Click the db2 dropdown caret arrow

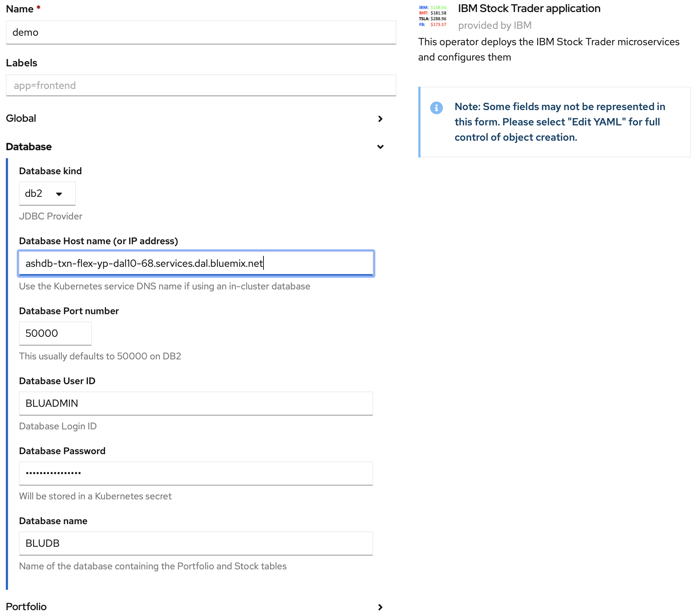pyautogui.click(x=59, y=194)
